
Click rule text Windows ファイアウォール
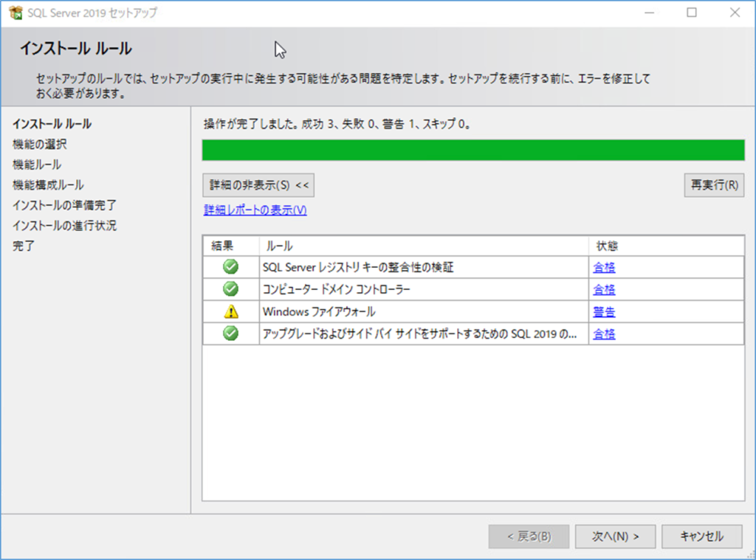(x=319, y=312)
